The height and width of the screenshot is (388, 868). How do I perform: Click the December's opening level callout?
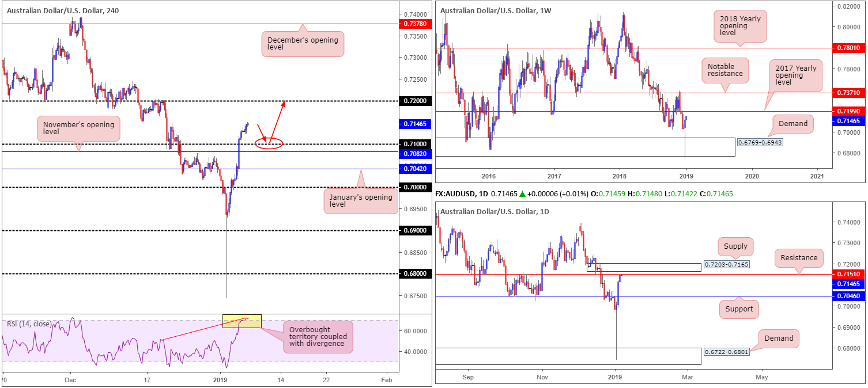pyautogui.click(x=303, y=44)
